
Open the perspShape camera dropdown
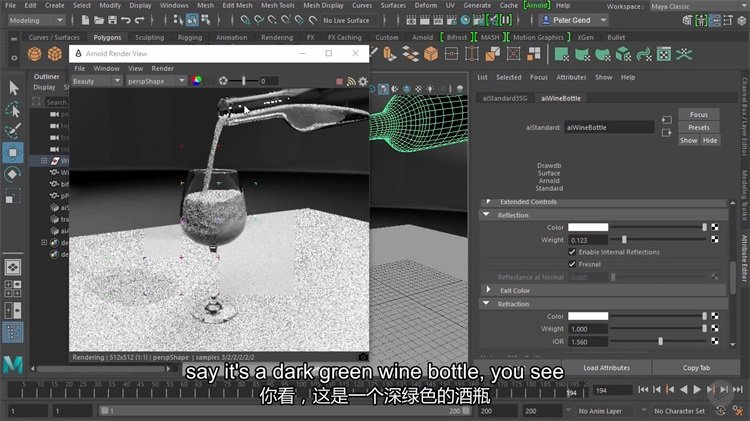pyautogui.click(x=155, y=81)
